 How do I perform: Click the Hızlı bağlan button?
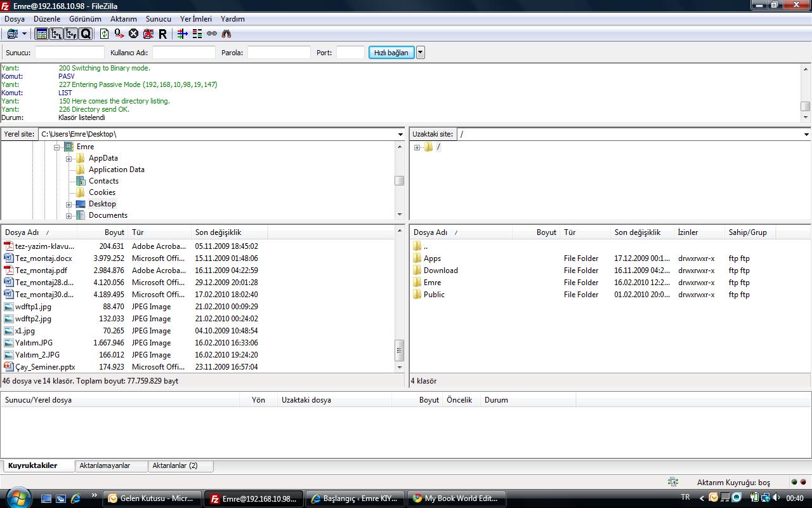pos(391,53)
